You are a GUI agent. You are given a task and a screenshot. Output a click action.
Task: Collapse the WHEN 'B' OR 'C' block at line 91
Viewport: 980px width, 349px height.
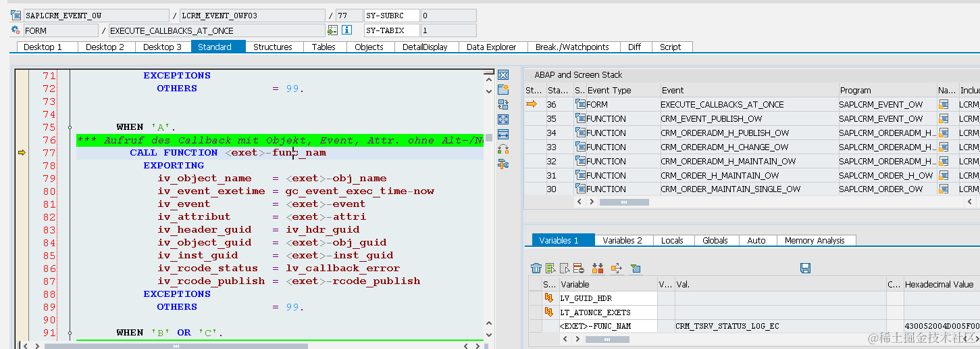pos(70,333)
